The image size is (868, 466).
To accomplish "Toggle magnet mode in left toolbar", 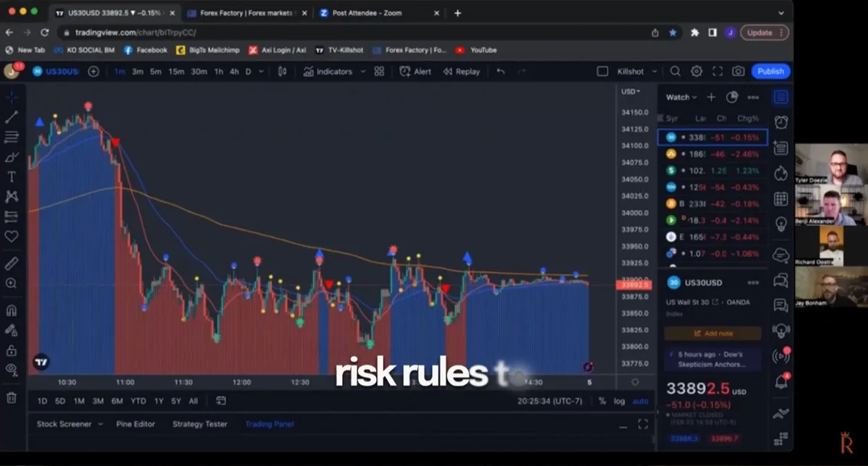I will [12, 310].
